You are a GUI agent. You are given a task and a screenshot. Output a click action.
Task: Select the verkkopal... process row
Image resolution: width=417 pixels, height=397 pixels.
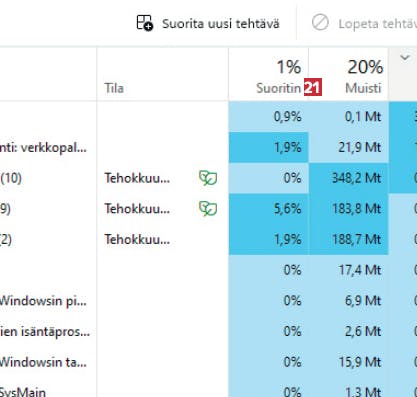[208, 147]
